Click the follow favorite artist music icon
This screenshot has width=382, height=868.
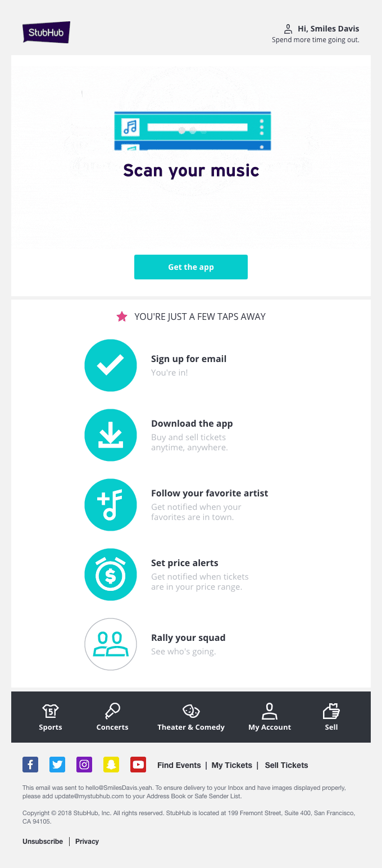111,505
